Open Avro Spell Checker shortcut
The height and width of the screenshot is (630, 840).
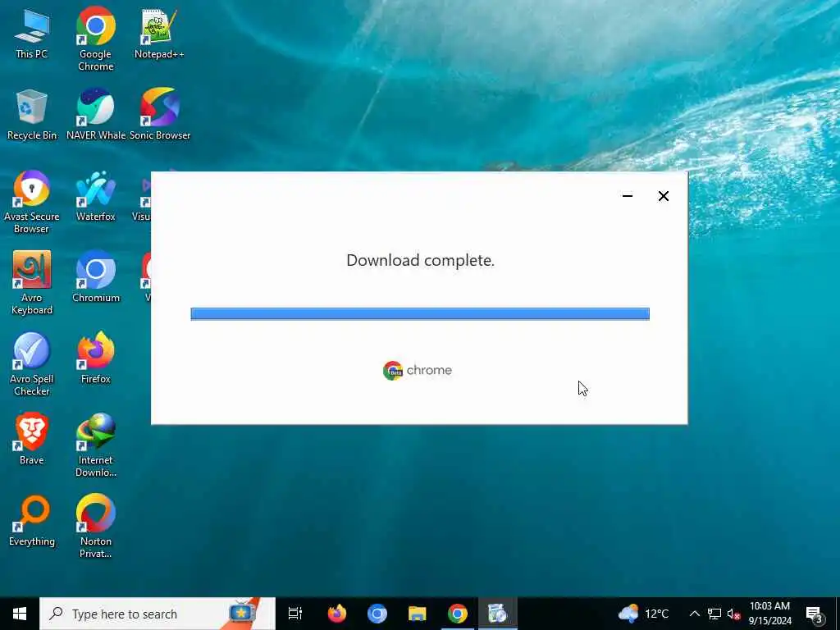click(32, 364)
